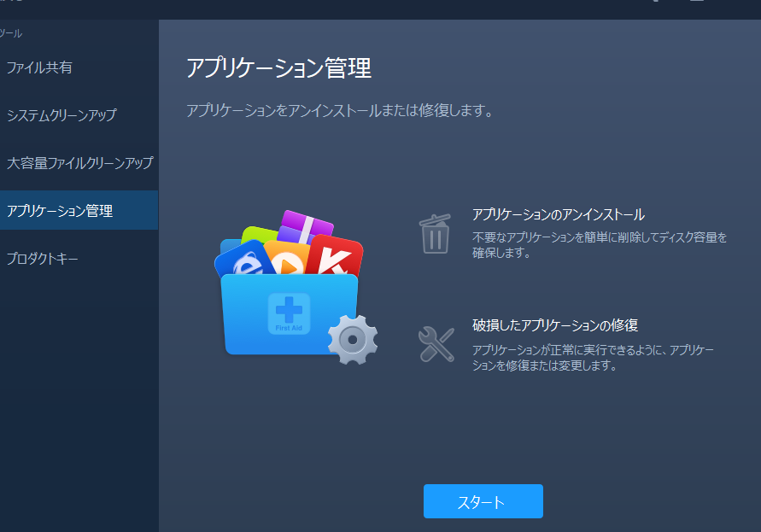Click the 破損したアプリケーションの修復 title
761x532 pixels.
[x=555, y=325]
